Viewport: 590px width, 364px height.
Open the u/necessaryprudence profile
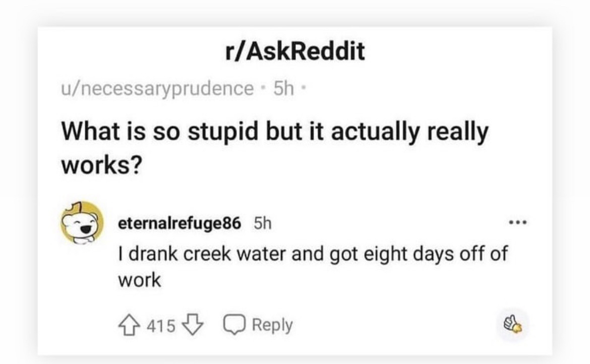click(x=158, y=89)
